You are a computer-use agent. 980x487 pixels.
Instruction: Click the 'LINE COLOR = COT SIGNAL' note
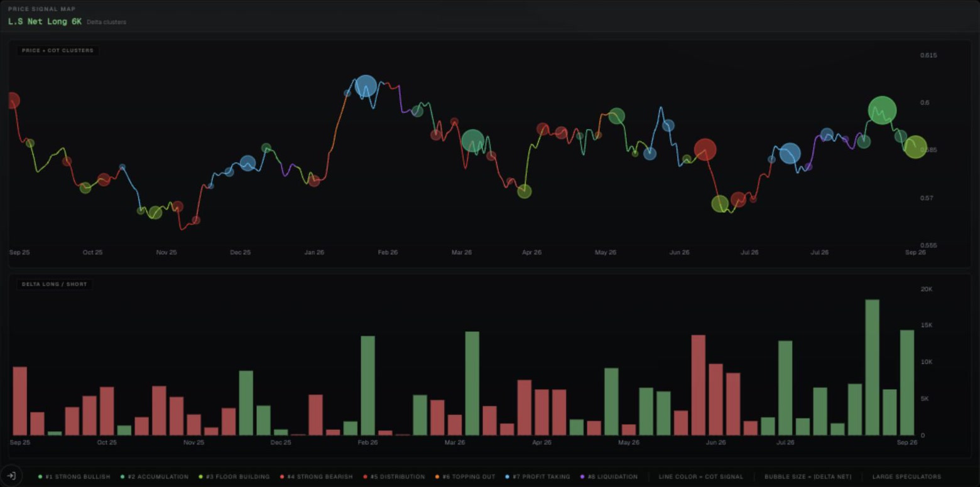tap(700, 477)
